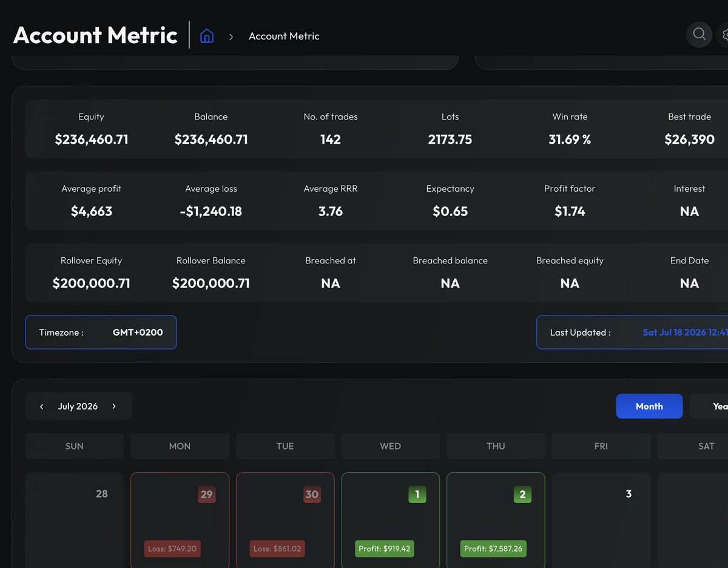Click the Average loss -$1,240.18 value

click(x=211, y=211)
